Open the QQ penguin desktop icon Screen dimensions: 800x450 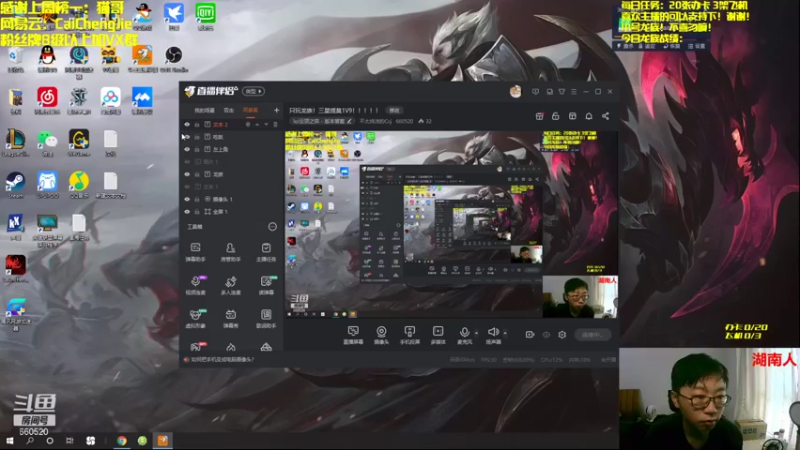click(x=47, y=59)
